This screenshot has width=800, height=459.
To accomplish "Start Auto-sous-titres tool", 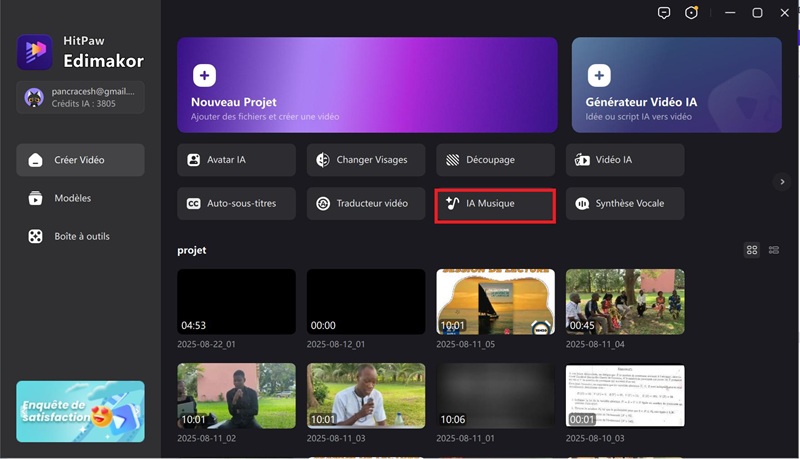I will [236, 203].
